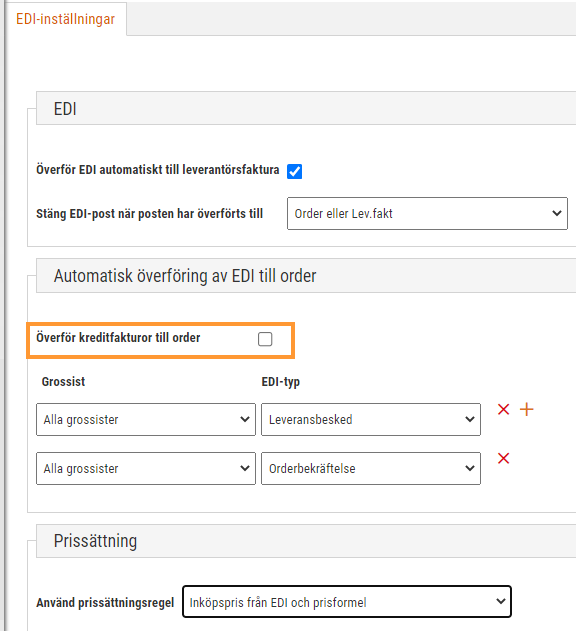Remove the Orderbekräftelse row with red X
Image resolution: width=576 pixels, height=631 pixels.
503,458
